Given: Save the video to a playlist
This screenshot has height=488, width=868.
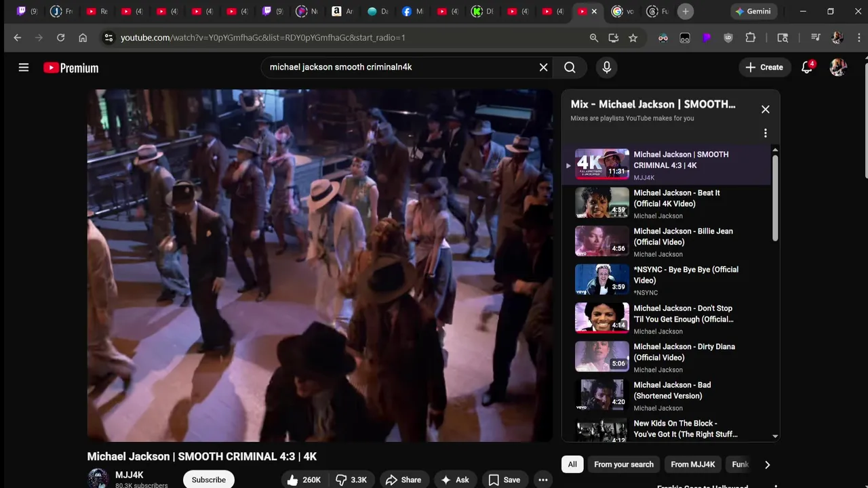Looking at the screenshot, I should coord(505,480).
